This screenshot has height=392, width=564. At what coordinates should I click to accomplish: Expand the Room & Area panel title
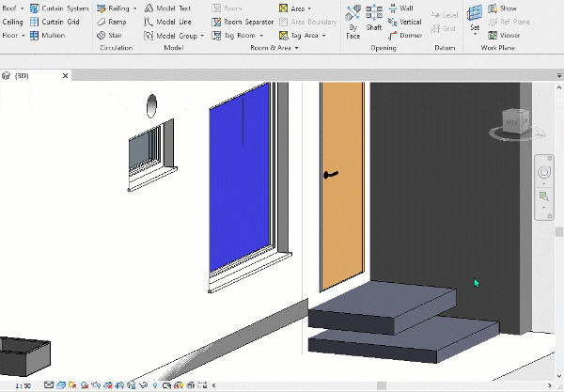click(274, 48)
